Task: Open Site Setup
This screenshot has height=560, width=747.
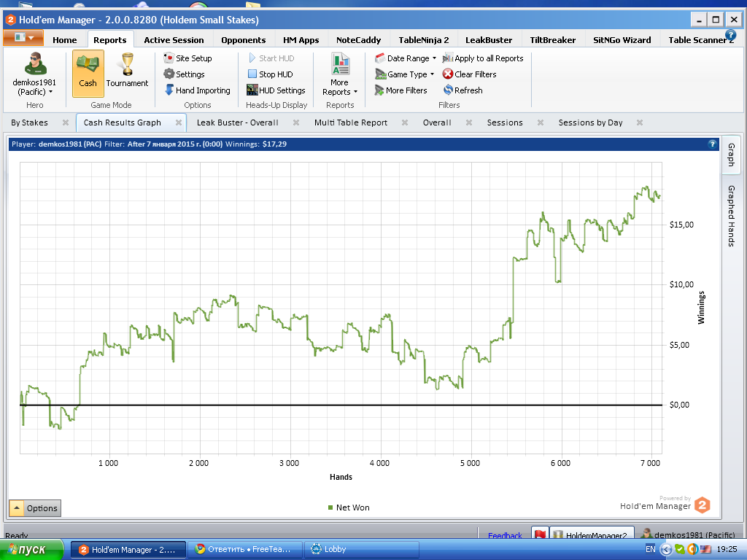Action: point(187,58)
